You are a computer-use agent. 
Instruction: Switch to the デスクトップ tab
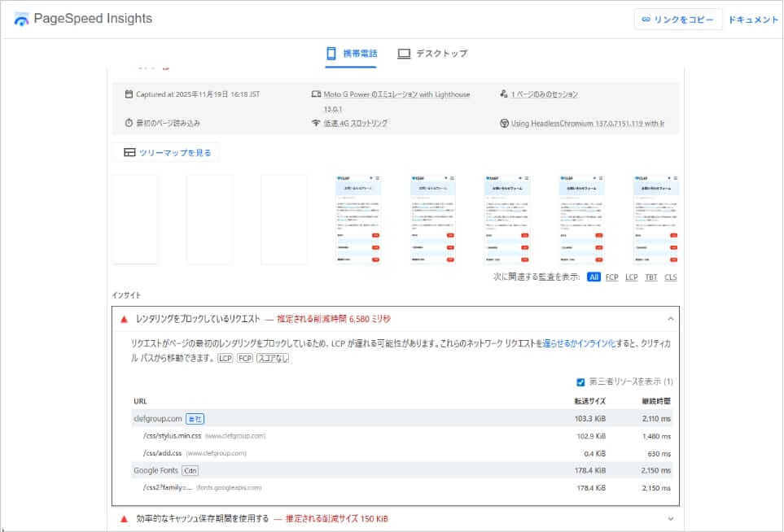click(x=431, y=53)
